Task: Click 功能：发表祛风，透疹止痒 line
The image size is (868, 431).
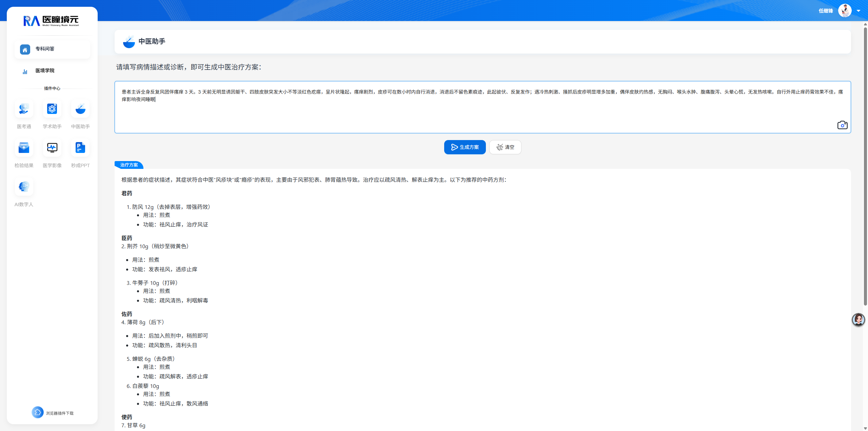Action: (165, 269)
